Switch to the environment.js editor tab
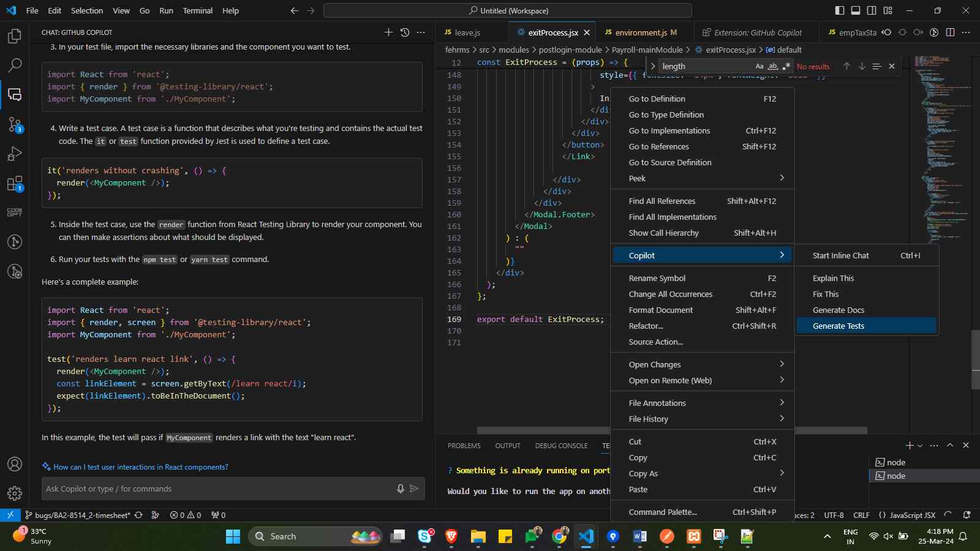Screen dimensions: 980x551 [646, 32]
